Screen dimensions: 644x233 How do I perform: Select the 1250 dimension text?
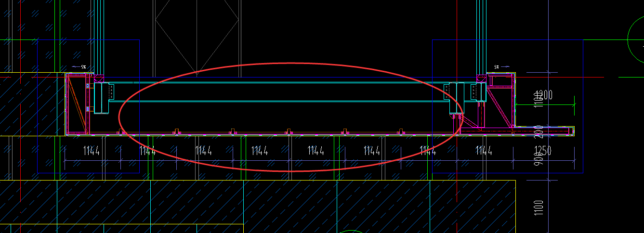(x=543, y=151)
